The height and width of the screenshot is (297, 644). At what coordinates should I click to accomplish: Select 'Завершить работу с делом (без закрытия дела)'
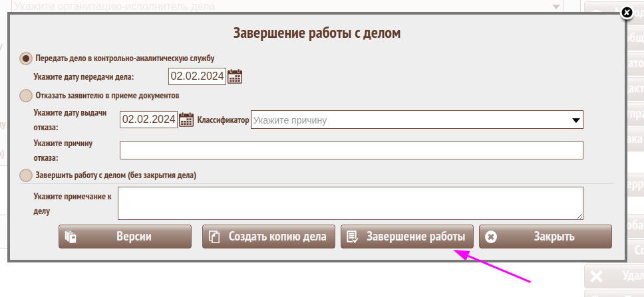27,175
